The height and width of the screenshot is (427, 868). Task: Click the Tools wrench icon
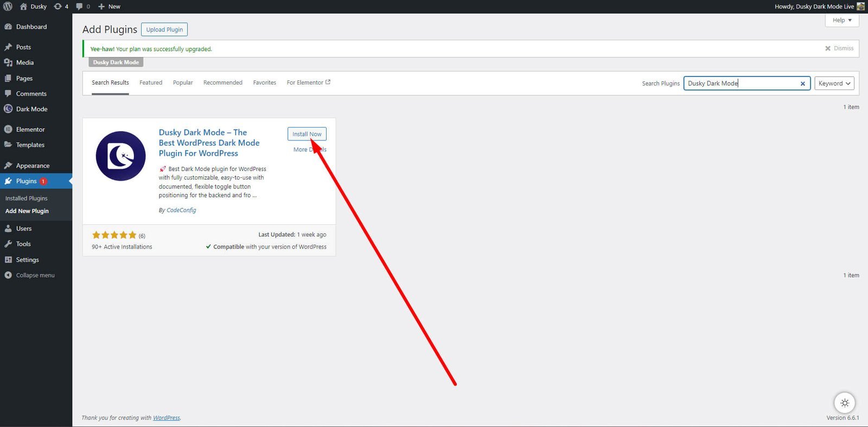click(x=8, y=244)
